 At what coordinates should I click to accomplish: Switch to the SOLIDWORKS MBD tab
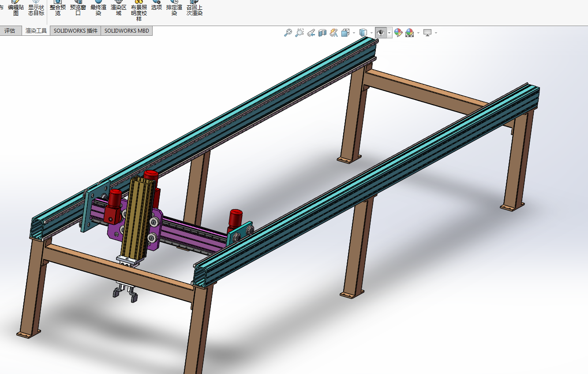click(x=127, y=31)
